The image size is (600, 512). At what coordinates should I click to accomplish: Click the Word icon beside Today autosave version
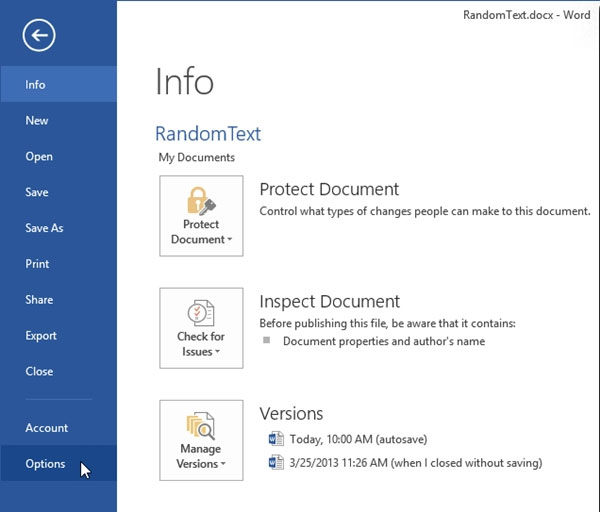tap(276, 439)
